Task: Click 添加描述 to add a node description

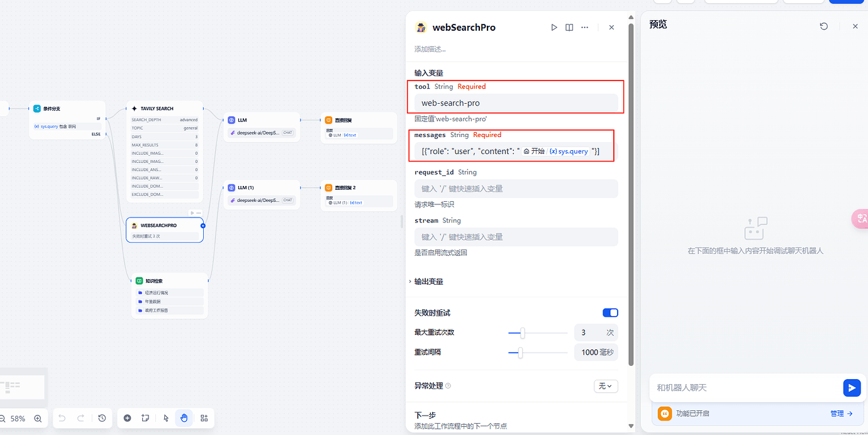Action: click(430, 49)
